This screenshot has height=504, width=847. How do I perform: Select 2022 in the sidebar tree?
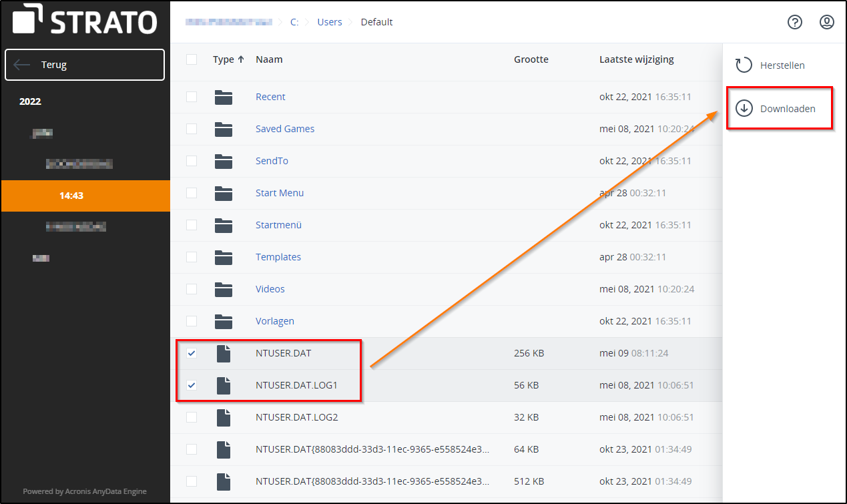tap(30, 101)
